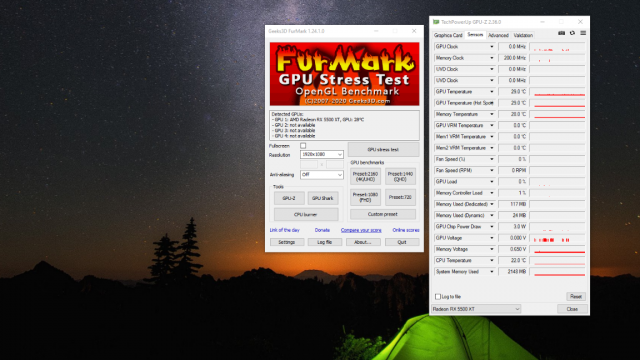Open Link of the day
640x360 pixels.
tap(284, 230)
